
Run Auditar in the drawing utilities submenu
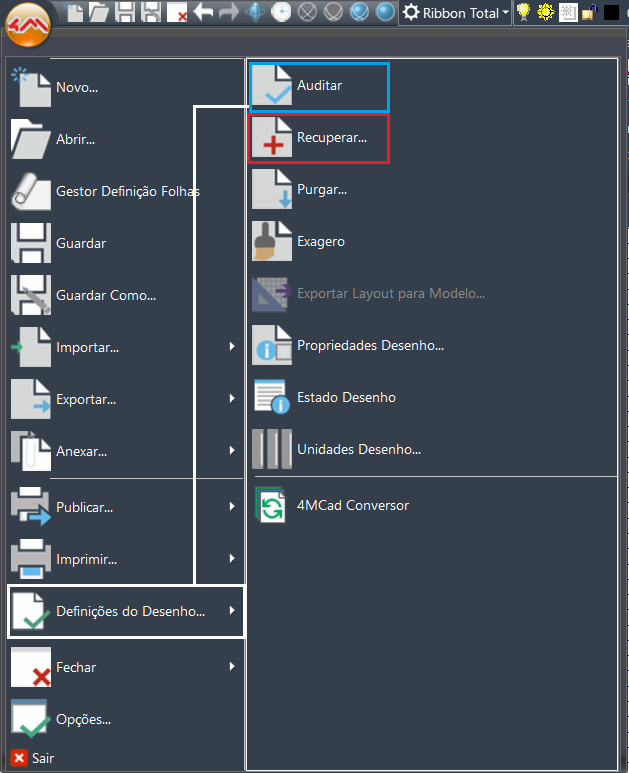click(319, 87)
